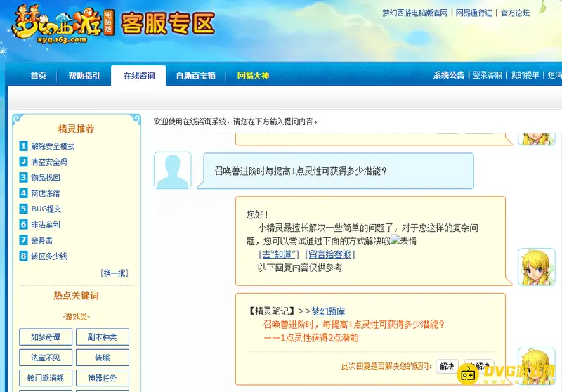Click the number 4 badge for 商店冻结
This screenshot has height=392, width=562.
pyautogui.click(x=23, y=193)
